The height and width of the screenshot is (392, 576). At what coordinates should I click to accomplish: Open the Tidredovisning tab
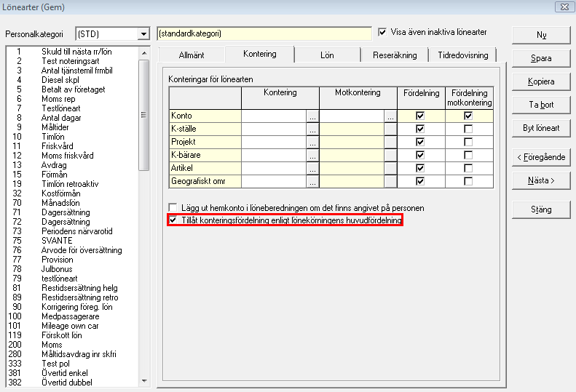point(463,55)
